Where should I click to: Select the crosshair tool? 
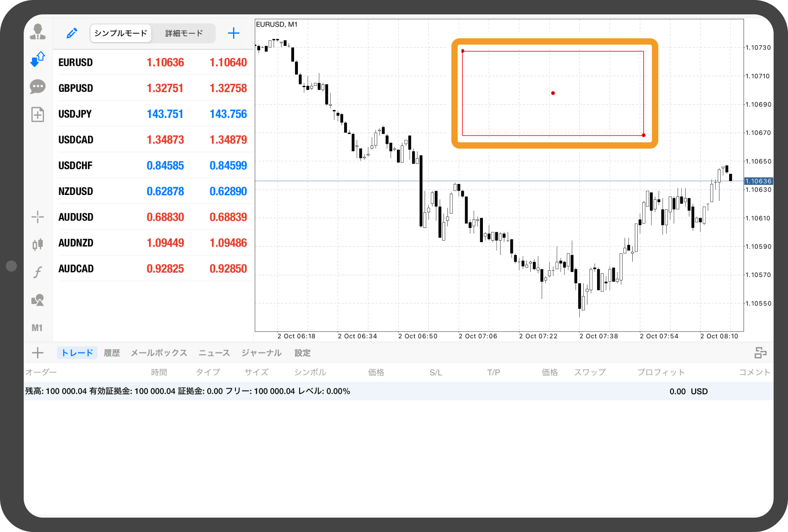pos(38,217)
